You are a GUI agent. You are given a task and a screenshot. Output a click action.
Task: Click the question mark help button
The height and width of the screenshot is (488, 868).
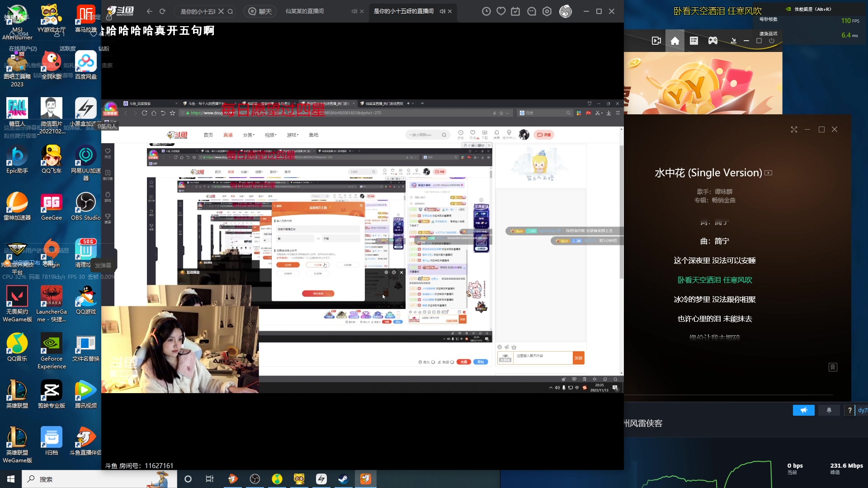[849, 410]
